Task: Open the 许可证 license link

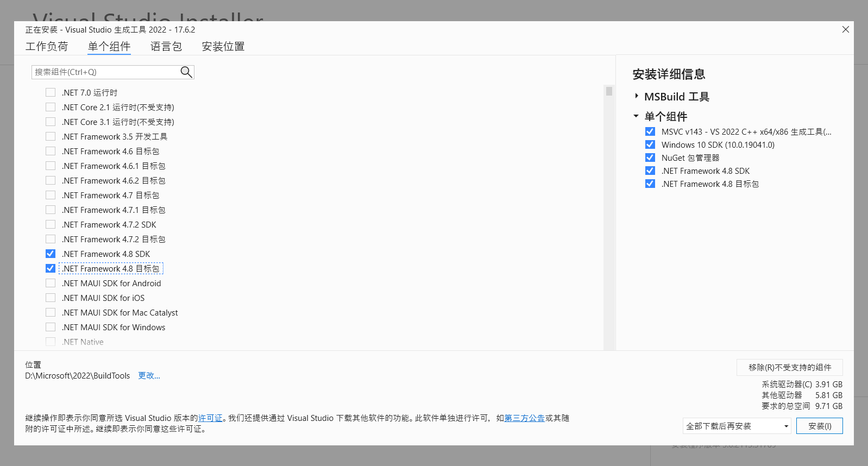Action: point(210,418)
